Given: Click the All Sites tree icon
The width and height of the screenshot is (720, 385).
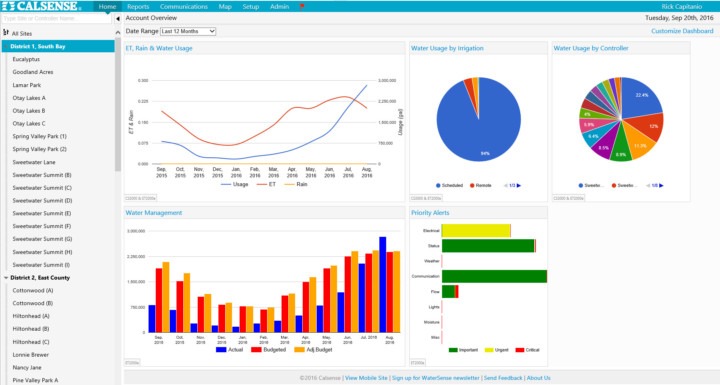Looking at the screenshot, I should coord(6,33).
